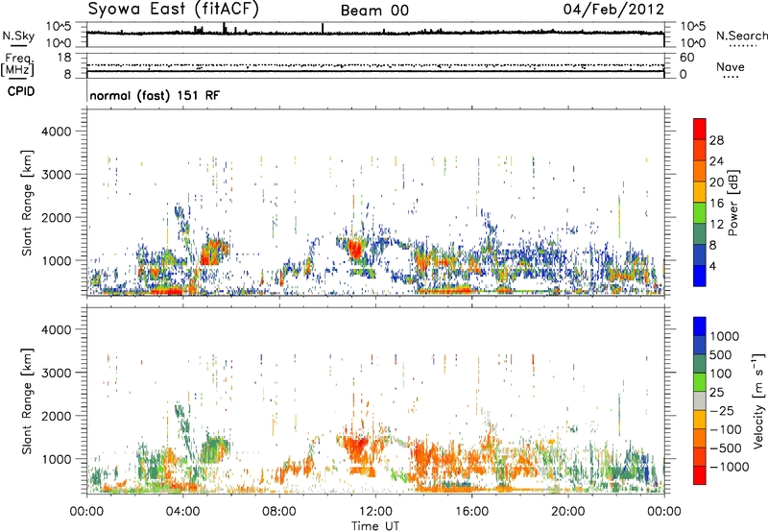Image resolution: width=768 pixels, height=532 pixels.
Task: Click the 'Syowa East (fitACF)' plot title
Action: point(173,9)
